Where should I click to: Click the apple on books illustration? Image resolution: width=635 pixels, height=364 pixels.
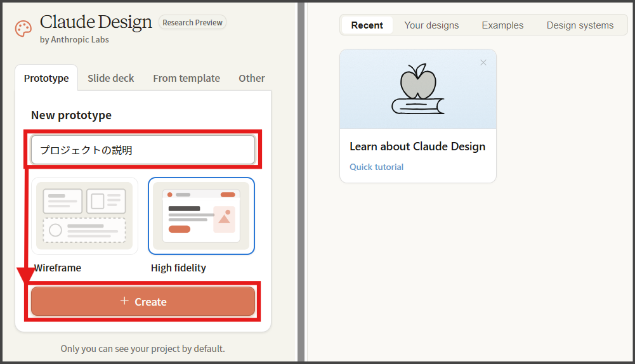point(418,89)
